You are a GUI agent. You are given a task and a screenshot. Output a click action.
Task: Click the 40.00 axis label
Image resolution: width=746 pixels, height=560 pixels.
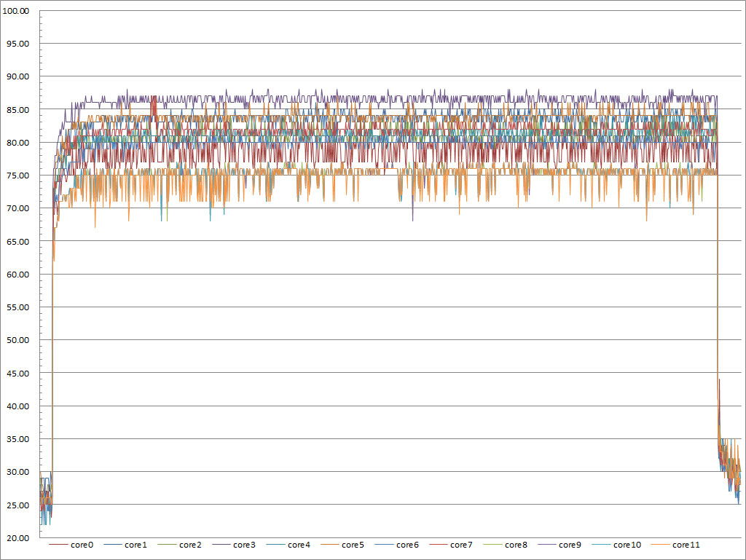17,406
